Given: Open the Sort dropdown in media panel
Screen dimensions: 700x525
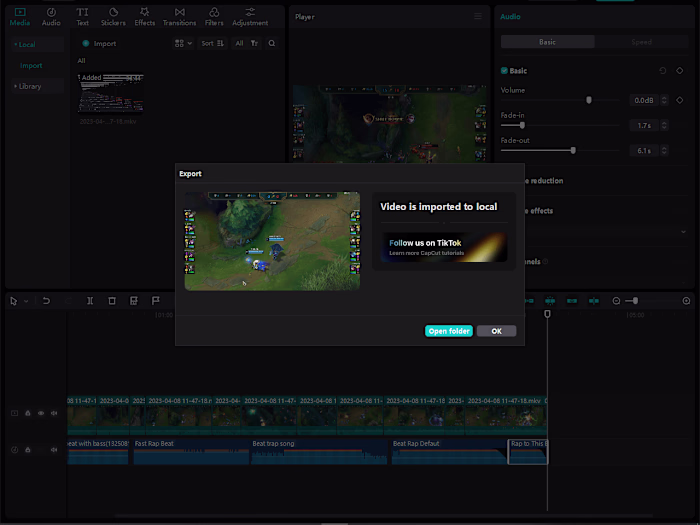Looking at the screenshot, I should click(x=211, y=44).
